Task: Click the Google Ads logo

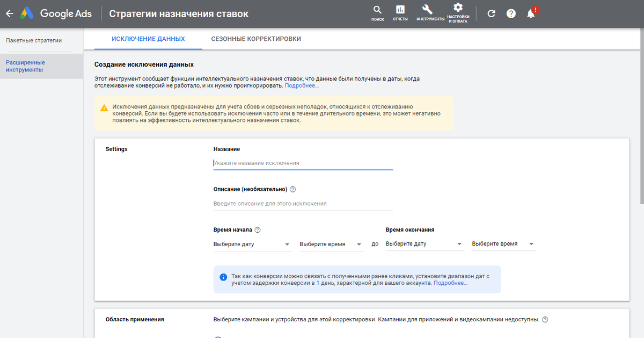Action: tap(56, 13)
